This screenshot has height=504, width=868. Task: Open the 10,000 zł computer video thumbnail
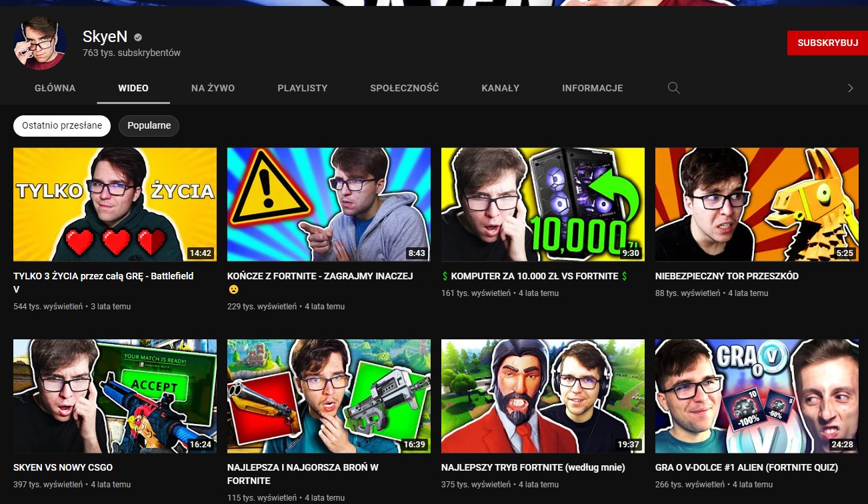543,205
